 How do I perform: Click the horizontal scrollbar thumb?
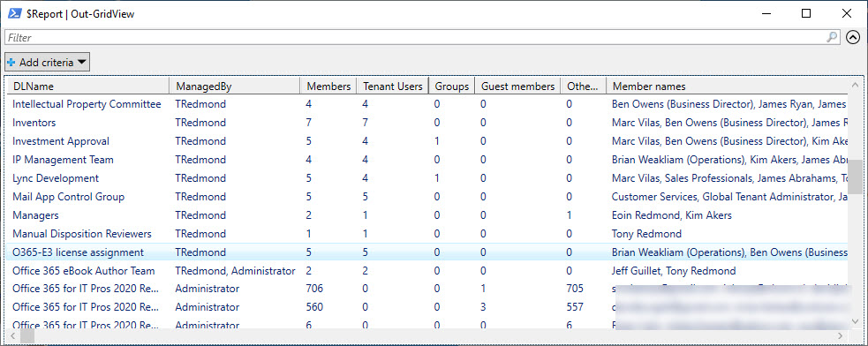(27, 335)
